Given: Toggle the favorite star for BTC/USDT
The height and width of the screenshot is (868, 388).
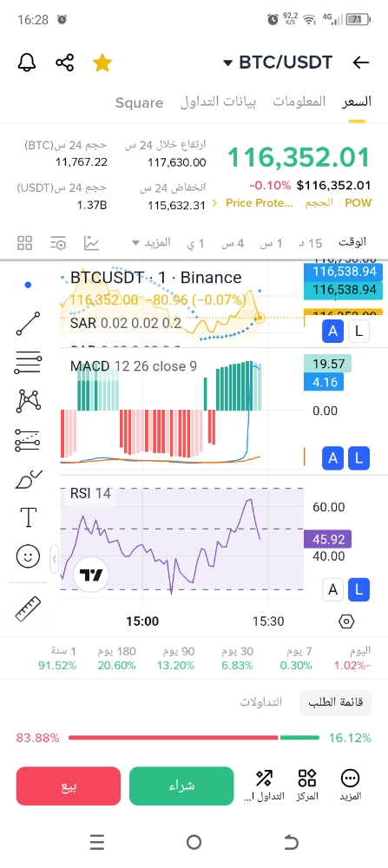Looking at the screenshot, I should [102, 62].
